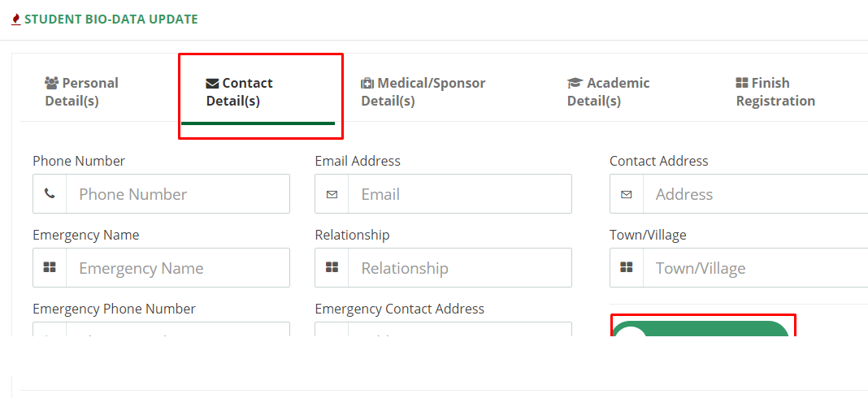Click the grid icon beside Emergency Name
The height and width of the screenshot is (398, 868).
click(x=50, y=268)
